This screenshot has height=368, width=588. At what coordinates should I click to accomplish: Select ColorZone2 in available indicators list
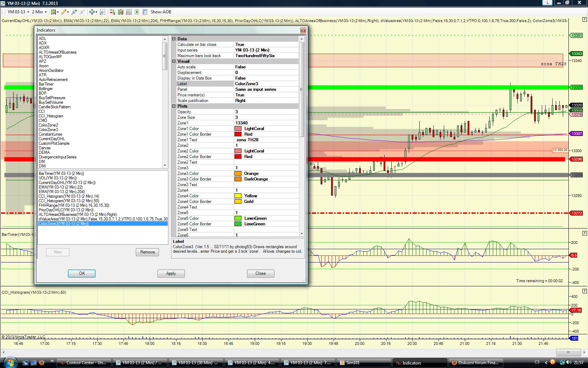click(48, 125)
